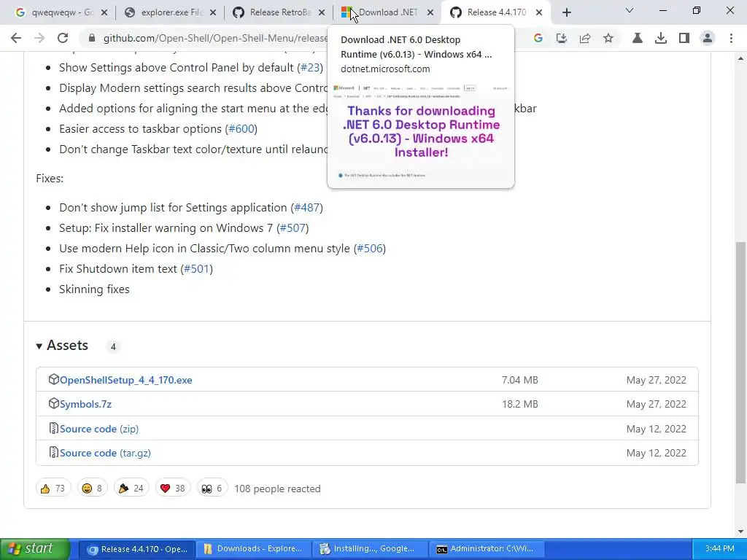Open the Chrome three-dot menu

tap(731, 38)
